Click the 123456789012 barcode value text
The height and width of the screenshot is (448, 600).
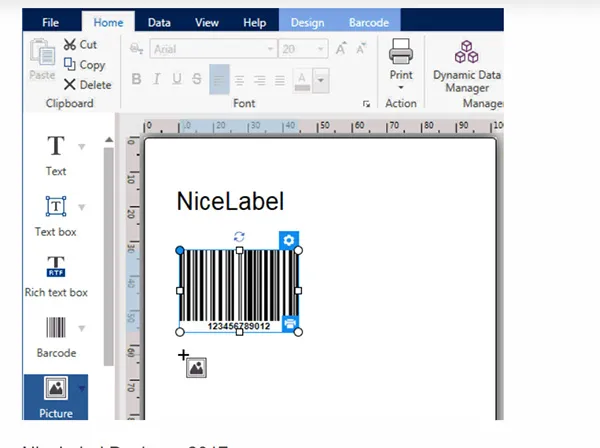[239, 326]
